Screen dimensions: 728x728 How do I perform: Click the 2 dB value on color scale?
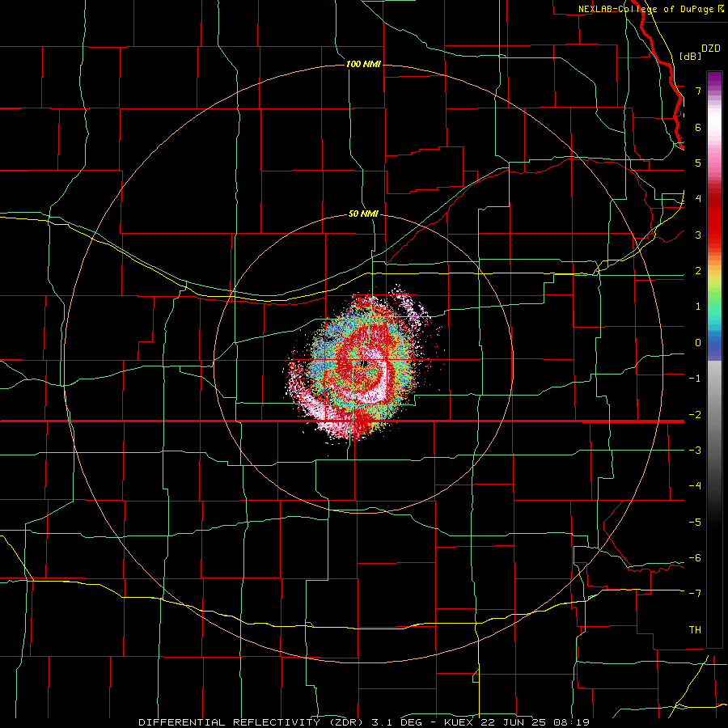coord(698,270)
